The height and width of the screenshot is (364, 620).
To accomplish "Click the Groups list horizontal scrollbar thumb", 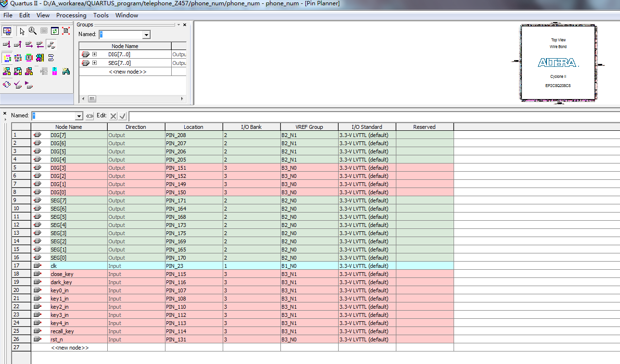I will pos(92,99).
